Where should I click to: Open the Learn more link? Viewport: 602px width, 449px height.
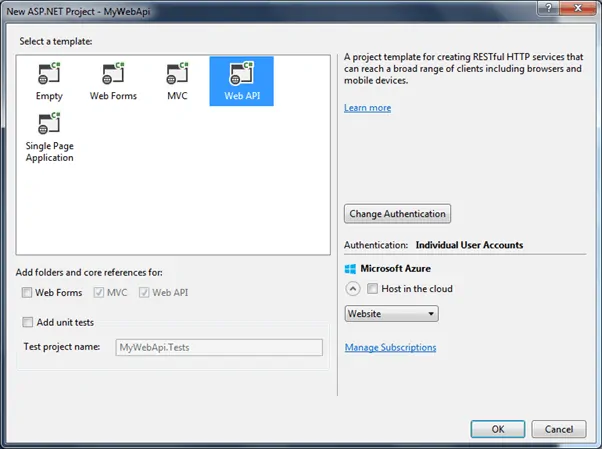click(x=367, y=108)
